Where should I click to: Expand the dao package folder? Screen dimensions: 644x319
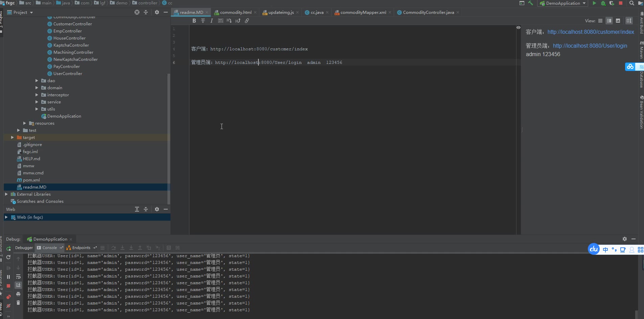click(37, 81)
